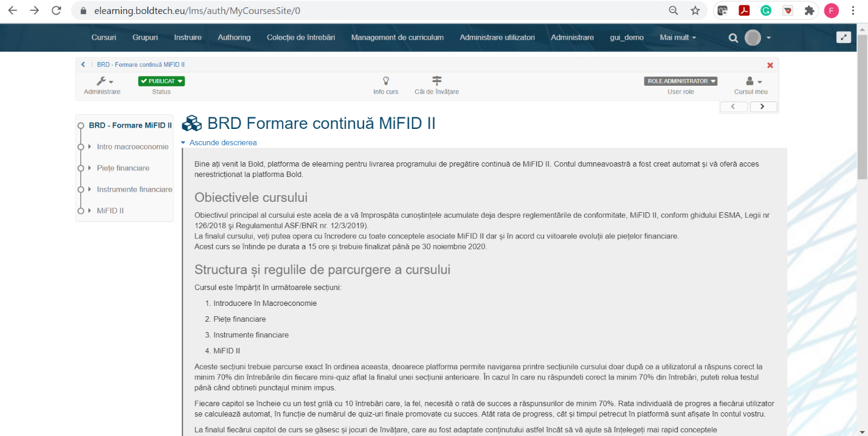Open the Grupuri menu item
The image size is (868, 436).
145,37
